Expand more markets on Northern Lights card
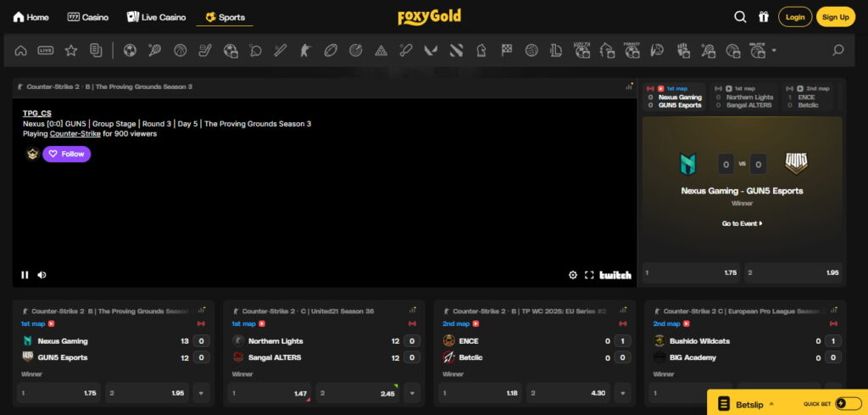 (413, 393)
